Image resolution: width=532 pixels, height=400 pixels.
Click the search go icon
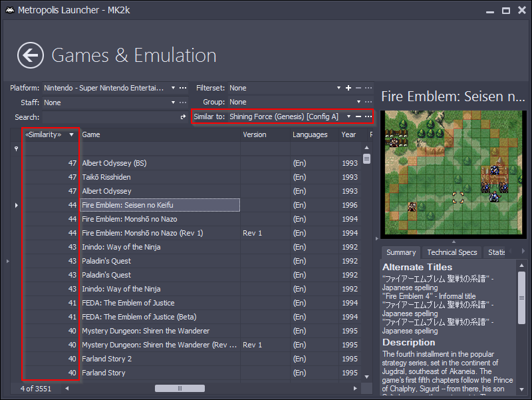[x=184, y=117]
